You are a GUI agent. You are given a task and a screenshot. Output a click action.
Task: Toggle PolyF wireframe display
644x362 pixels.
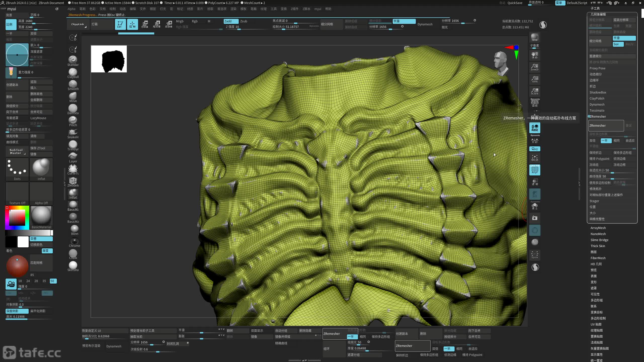(x=535, y=170)
